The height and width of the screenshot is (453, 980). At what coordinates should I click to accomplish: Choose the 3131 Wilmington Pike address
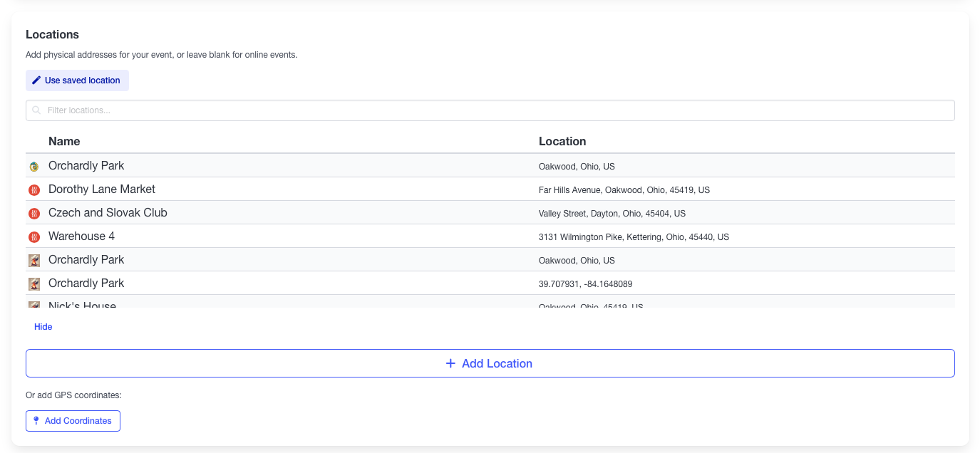pos(633,237)
